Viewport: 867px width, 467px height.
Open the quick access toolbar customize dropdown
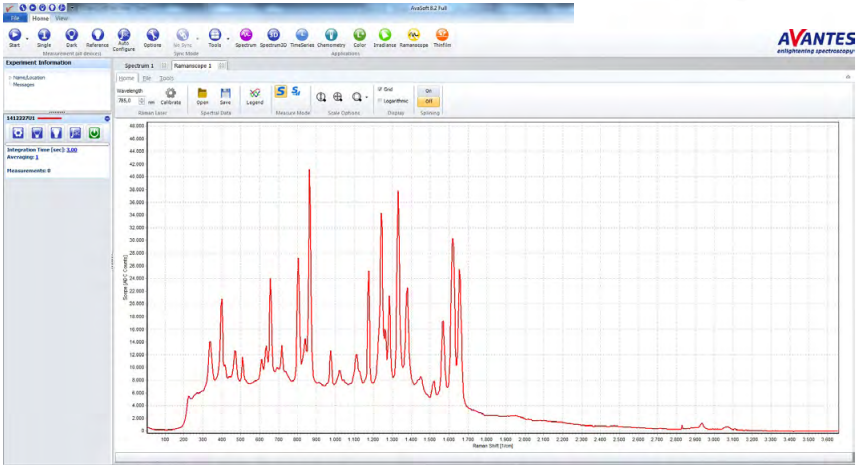[x=72, y=8]
